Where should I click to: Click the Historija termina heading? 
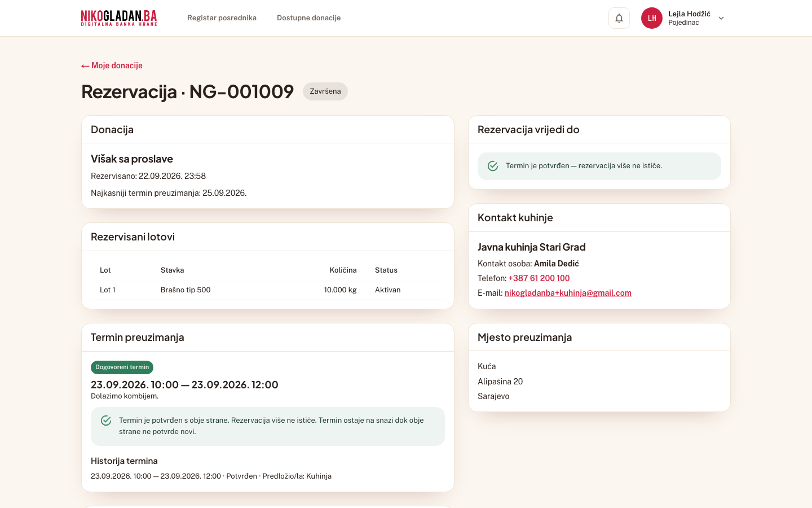point(124,461)
